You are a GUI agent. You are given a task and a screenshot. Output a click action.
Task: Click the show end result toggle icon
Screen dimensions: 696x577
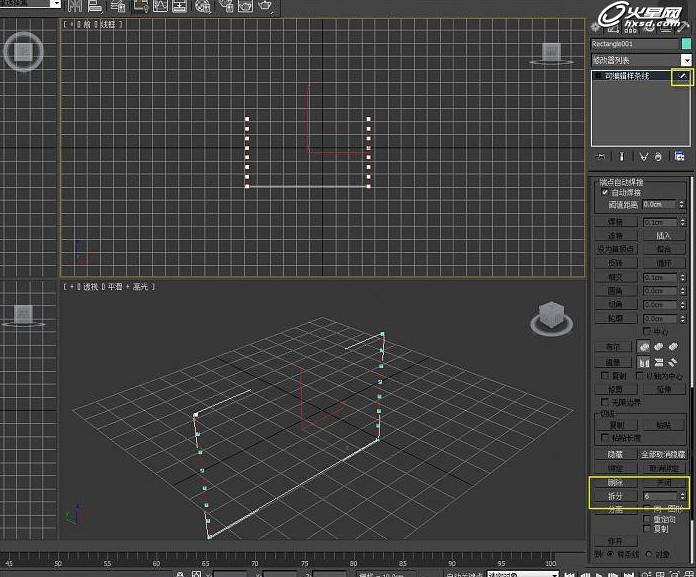(x=622, y=157)
